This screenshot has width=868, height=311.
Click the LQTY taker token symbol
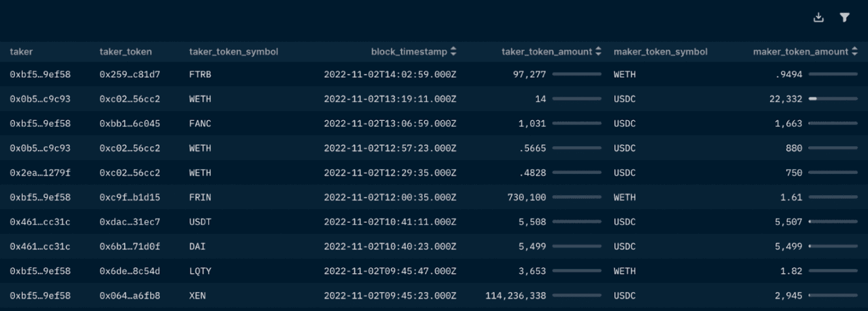tap(200, 271)
